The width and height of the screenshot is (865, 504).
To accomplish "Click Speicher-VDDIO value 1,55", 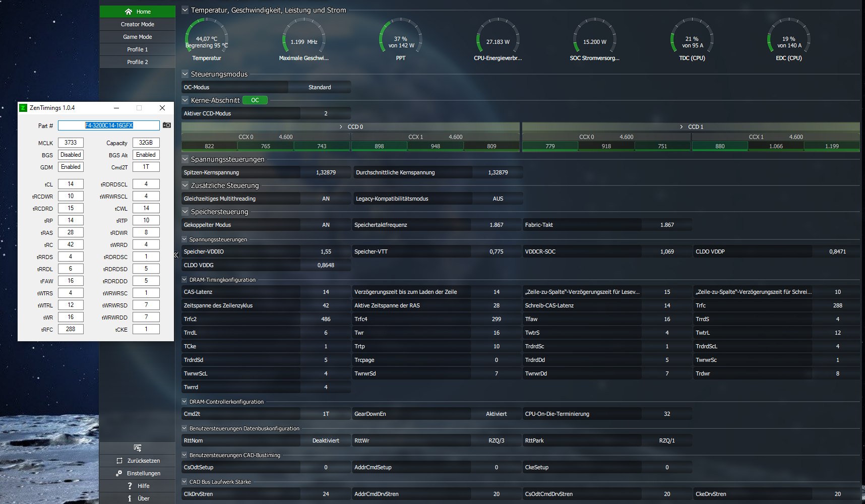I will (326, 251).
